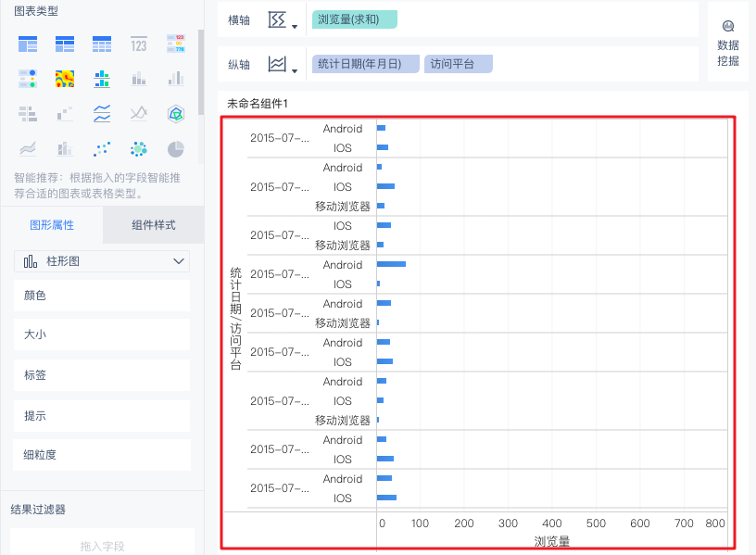756x555 pixels.
Task: Select the 123 KPI indicator card icon
Action: 139,44
